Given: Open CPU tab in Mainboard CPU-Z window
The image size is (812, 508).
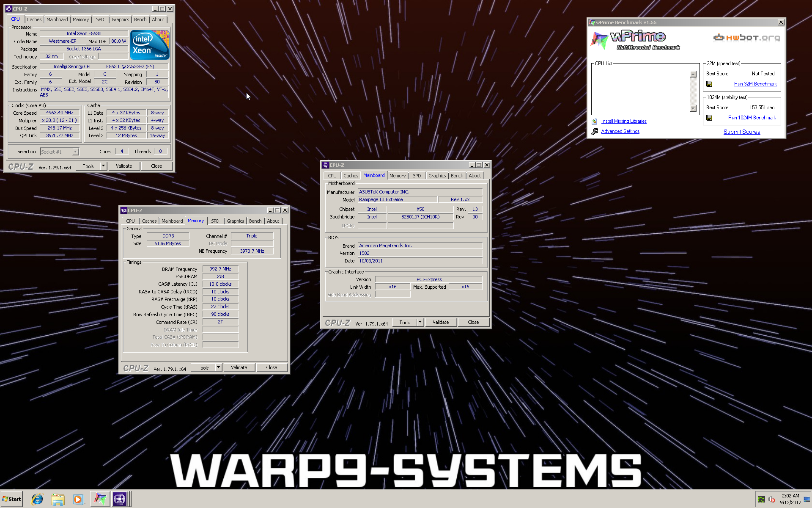Looking at the screenshot, I should (x=332, y=176).
